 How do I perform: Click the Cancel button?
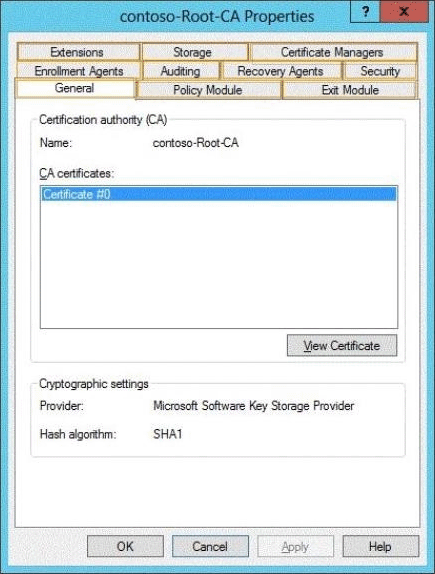coord(210,546)
